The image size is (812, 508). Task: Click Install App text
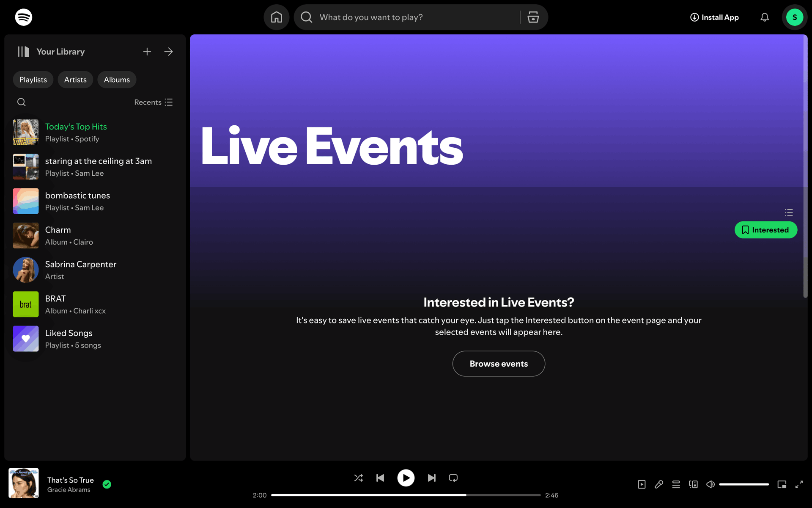tap(720, 17)
